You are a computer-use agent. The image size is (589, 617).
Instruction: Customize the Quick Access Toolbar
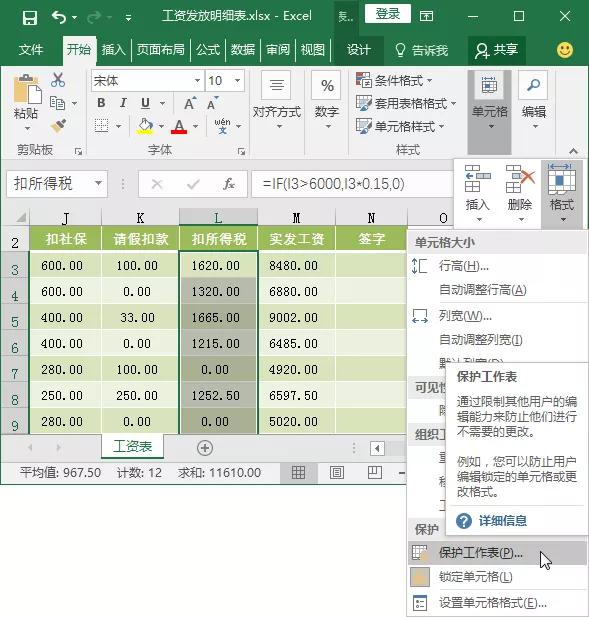pyautogui.click(x=128, y=18)
